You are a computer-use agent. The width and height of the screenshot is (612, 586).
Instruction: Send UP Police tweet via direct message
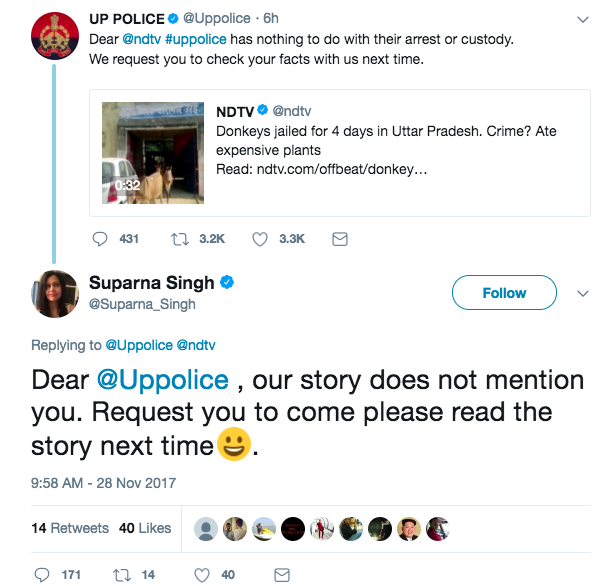pos(339,239)
